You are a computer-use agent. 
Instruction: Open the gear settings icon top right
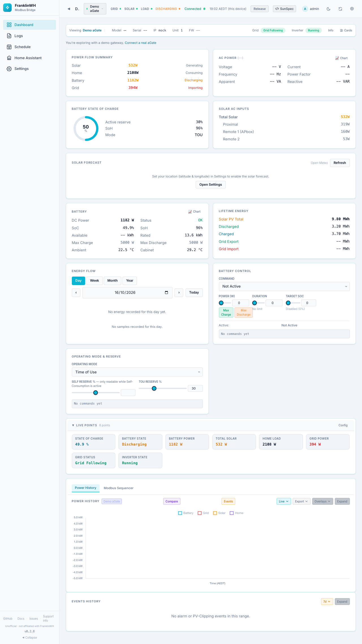pos(352,9)
